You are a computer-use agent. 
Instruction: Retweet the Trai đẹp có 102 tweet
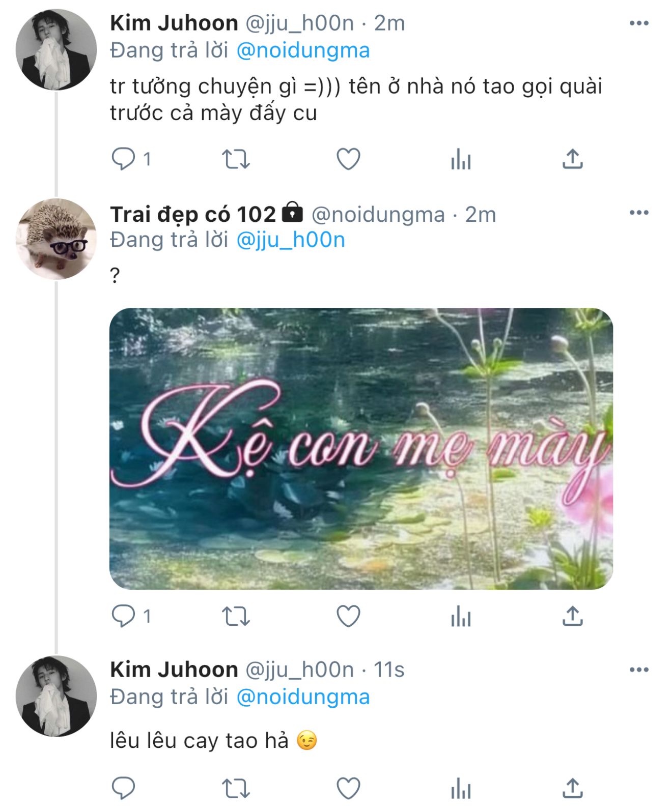pos(236,616)
